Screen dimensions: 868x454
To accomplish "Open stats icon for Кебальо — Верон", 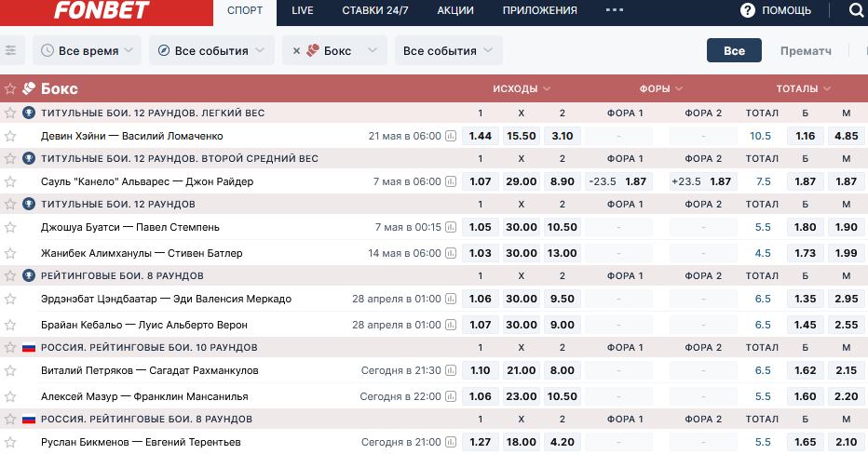I will 451,325.
